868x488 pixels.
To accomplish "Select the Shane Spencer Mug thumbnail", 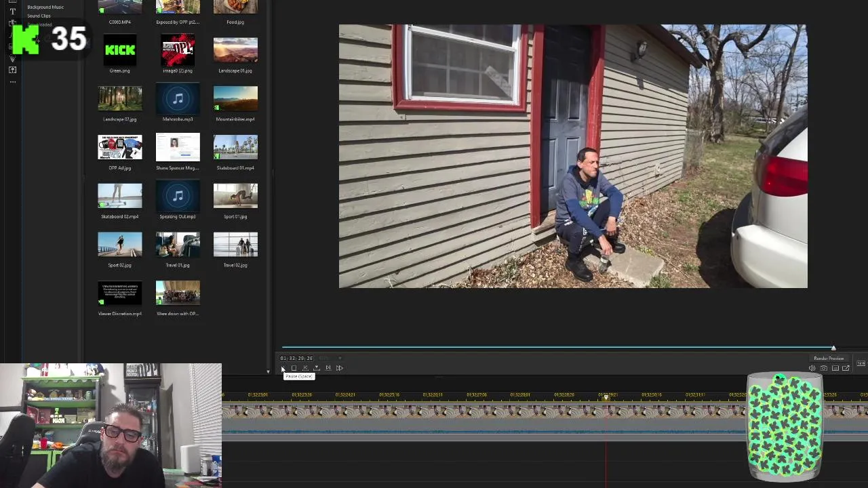I will coord(178,147).
